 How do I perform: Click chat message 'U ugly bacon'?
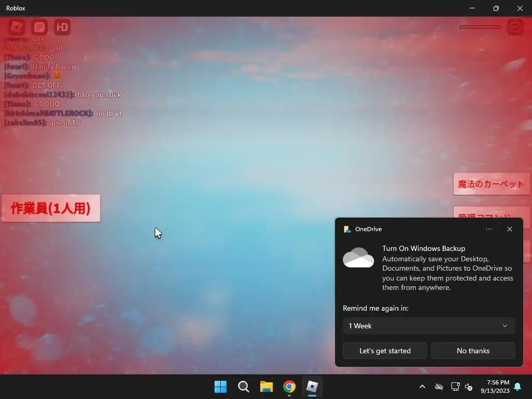click(54, 66)
